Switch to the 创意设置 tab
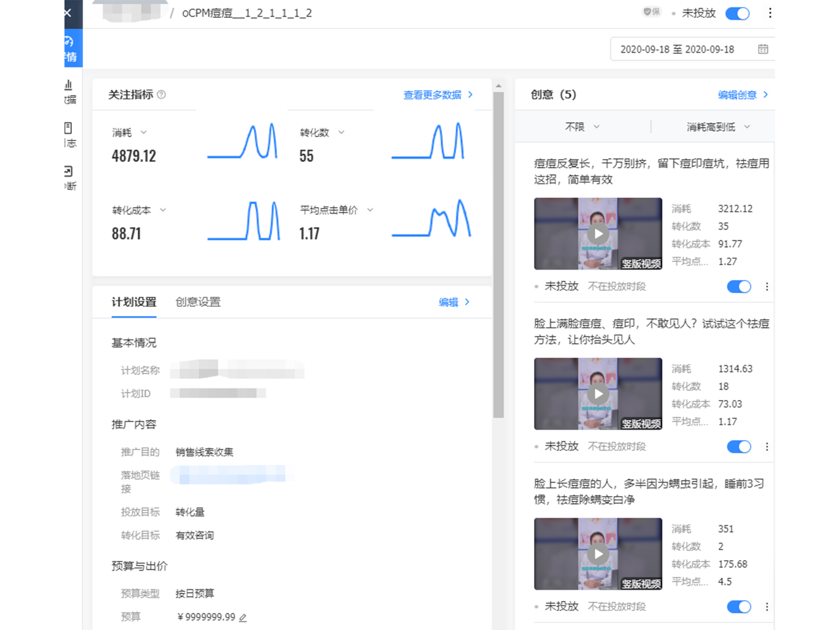Screen dimensions: 840x630 (198, 302)
